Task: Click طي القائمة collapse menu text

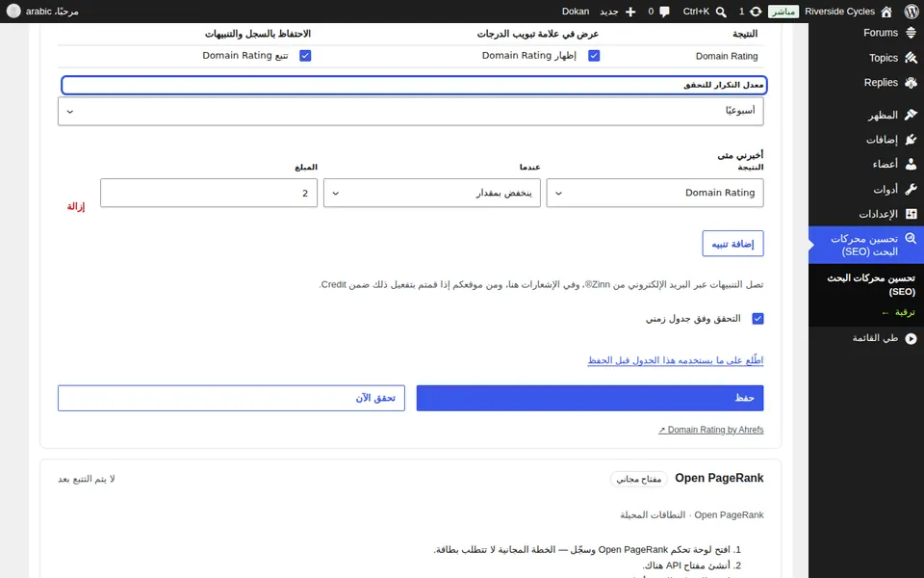Action: click(875, 338)
